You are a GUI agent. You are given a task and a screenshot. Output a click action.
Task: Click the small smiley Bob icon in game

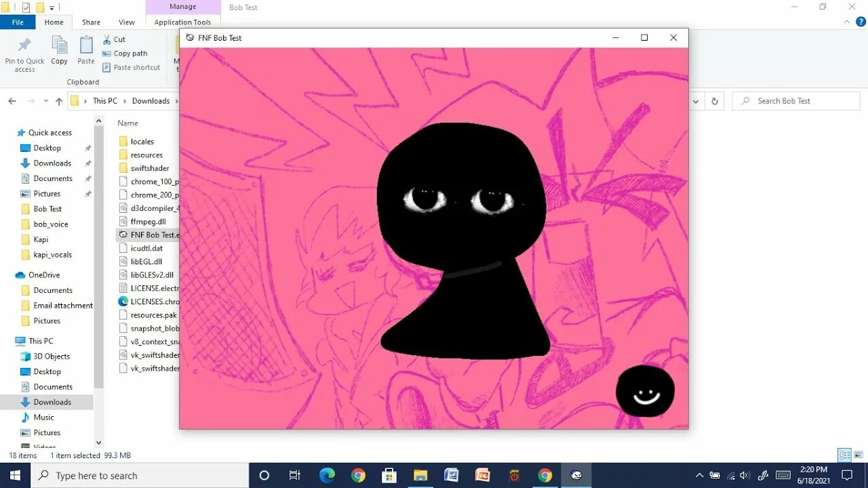point(645,391)
